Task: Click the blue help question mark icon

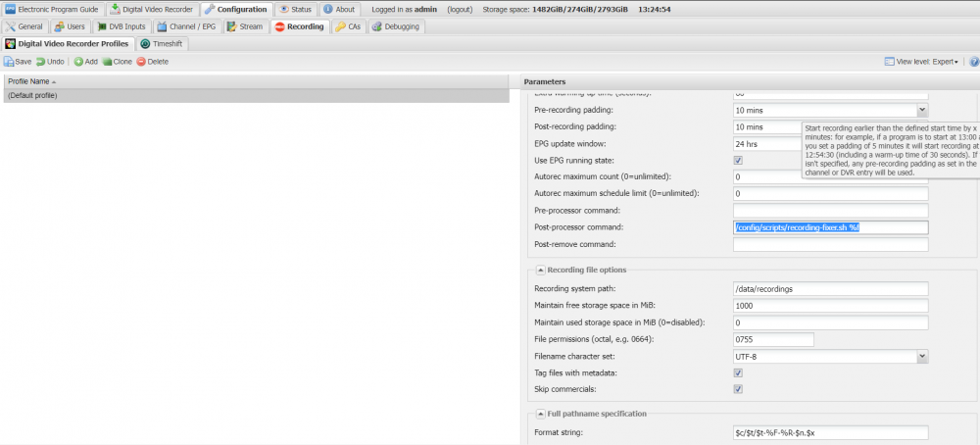Action: (x=974, y=62)
